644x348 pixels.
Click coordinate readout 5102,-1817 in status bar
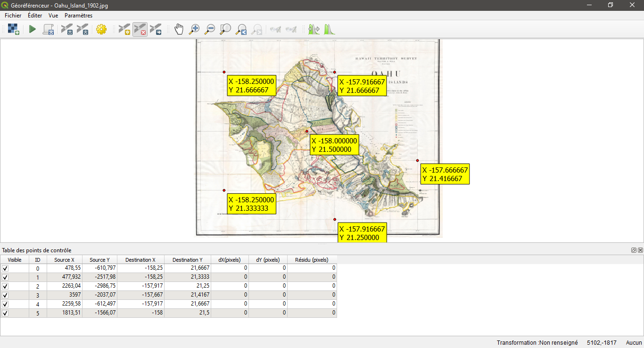pos(602,343)
